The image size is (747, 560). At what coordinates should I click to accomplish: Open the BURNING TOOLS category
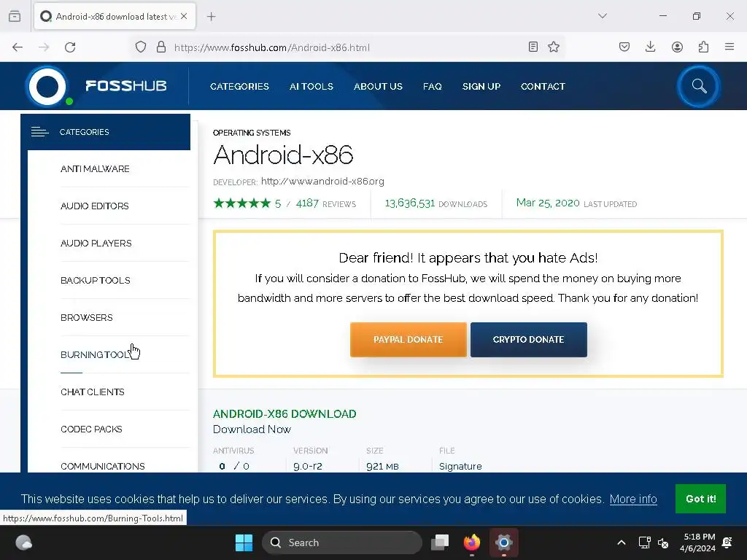click(96, 354)
